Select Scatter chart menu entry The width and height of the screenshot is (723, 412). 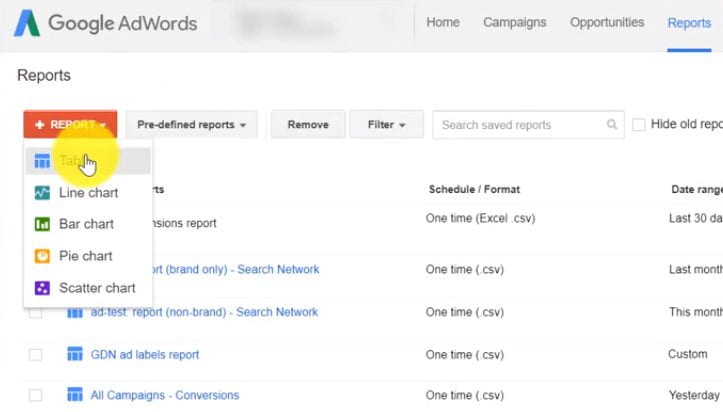88,288
